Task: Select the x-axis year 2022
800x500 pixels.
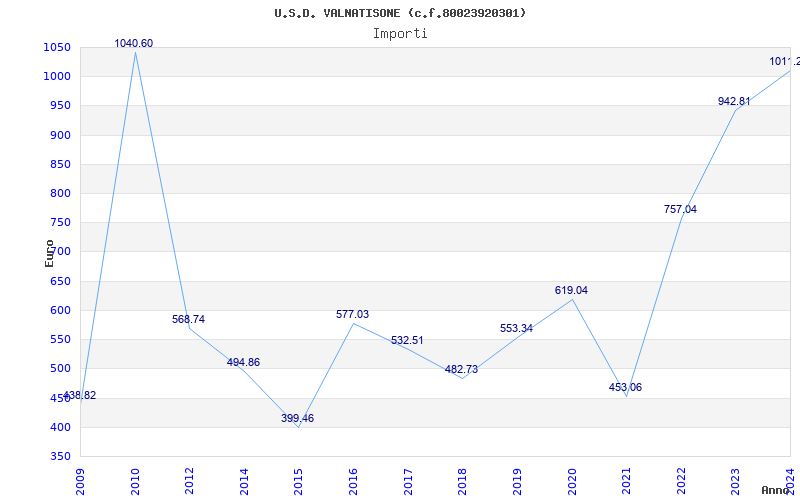Action: (x=681, y=482)
